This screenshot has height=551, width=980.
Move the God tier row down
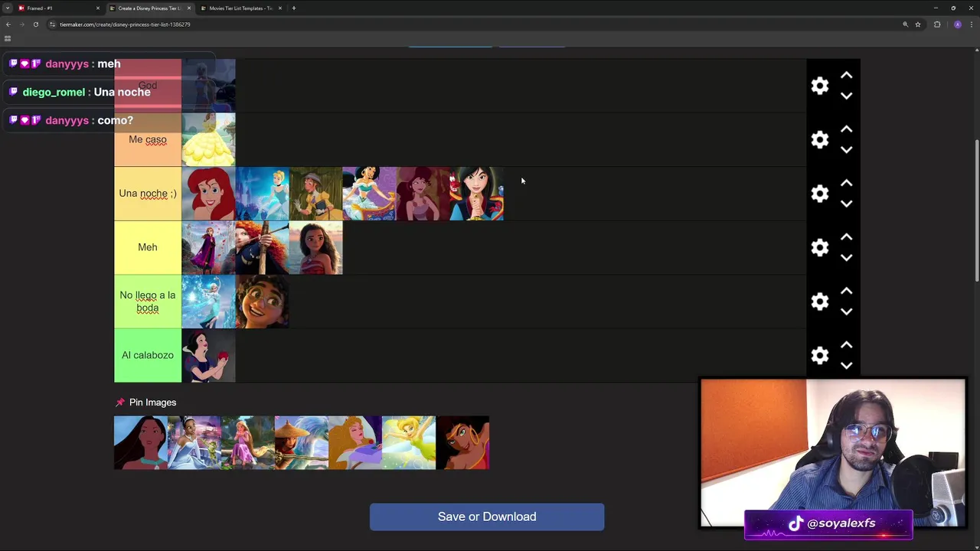pyautogui.click(x=846, y=96)
